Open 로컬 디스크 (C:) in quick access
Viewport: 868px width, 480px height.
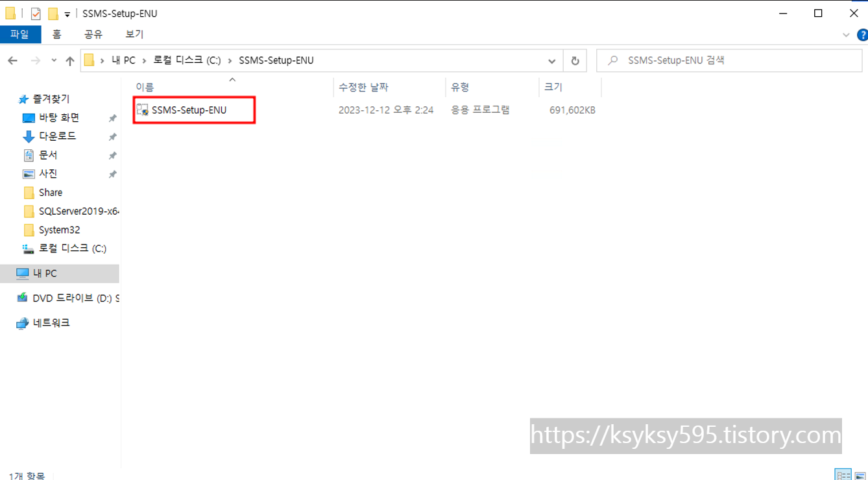[x=73, y=248]
